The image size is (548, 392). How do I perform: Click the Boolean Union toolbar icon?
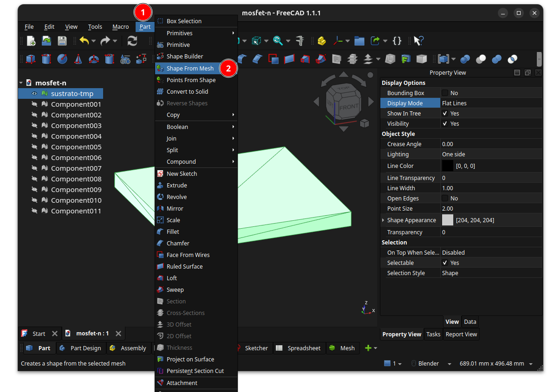click(496, 59)
